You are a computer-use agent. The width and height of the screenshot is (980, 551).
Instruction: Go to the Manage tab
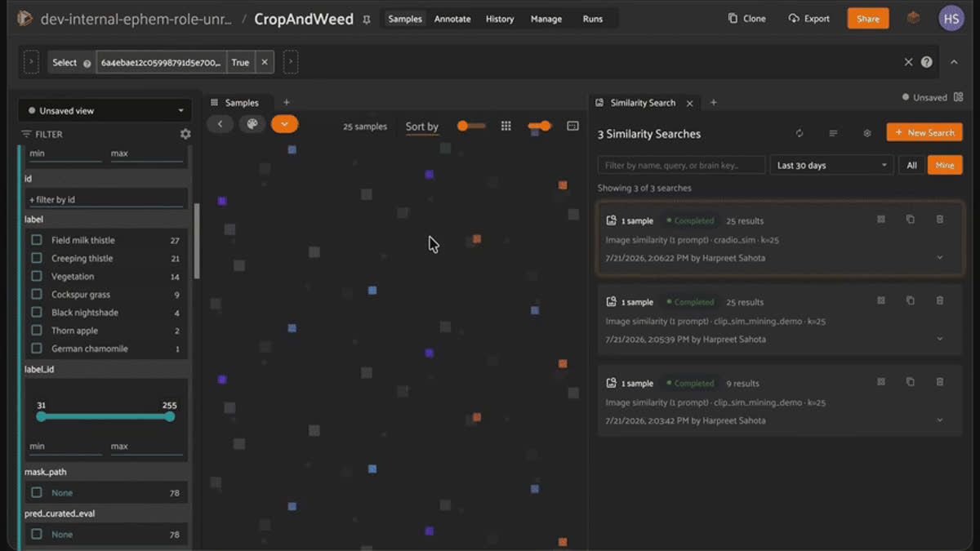pyautogui.click(x=546, y=19)
